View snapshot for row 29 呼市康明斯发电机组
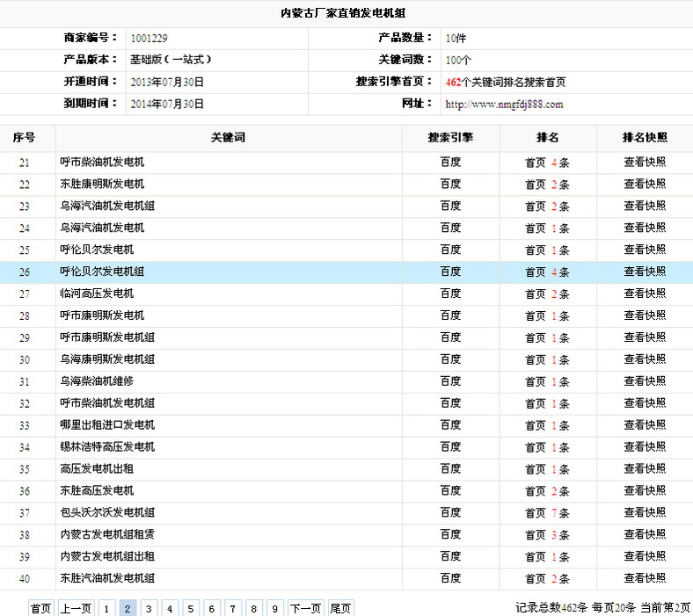 (x=645, y=337)
